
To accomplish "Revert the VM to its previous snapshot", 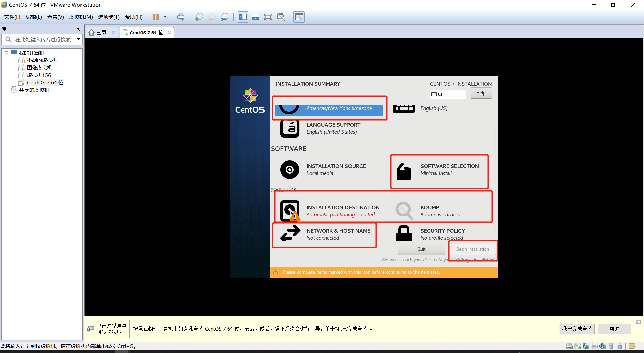I will [x=212, y=17].
